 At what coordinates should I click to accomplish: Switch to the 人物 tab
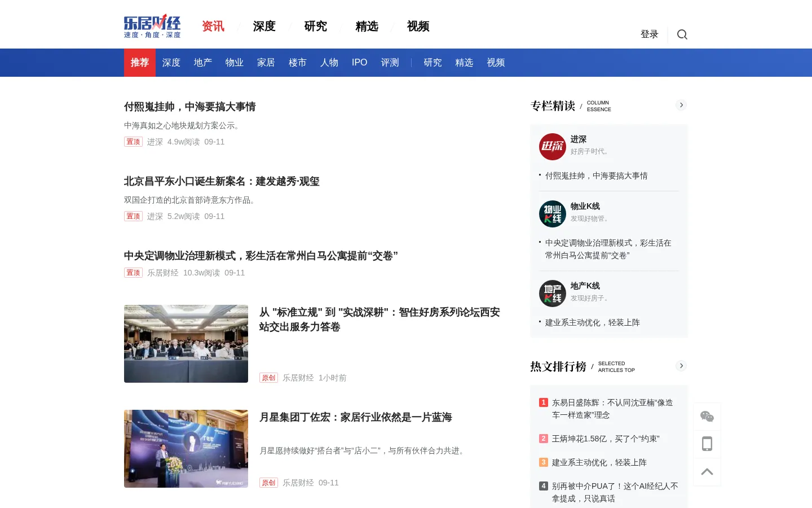329,63
